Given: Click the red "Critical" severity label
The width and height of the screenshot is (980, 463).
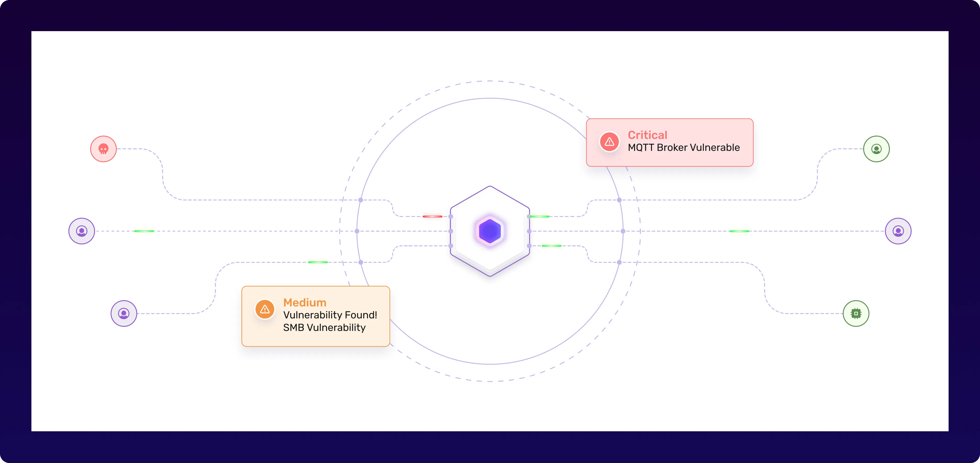Looking at the screenshot, I should (x=647, y=135).
